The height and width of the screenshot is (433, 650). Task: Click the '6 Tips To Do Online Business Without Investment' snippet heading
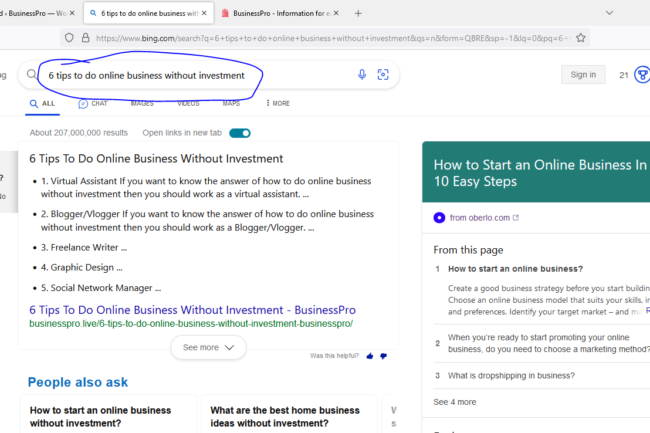coord(156,159)
